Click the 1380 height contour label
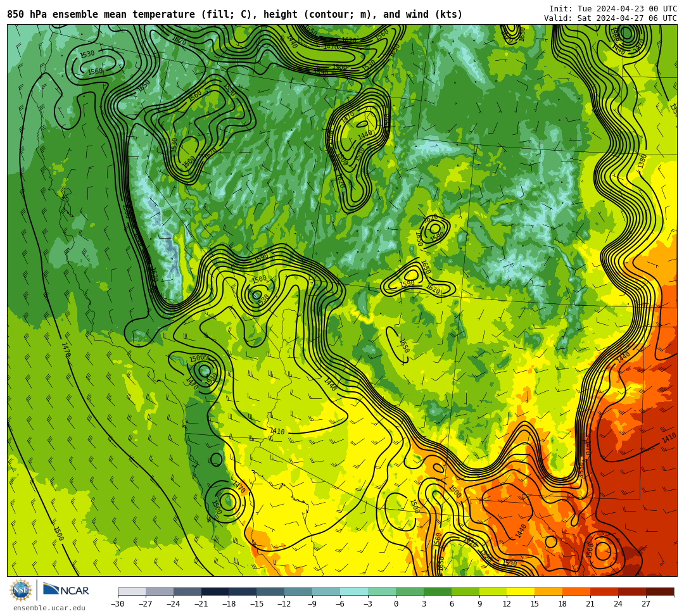 click(642, 161)
